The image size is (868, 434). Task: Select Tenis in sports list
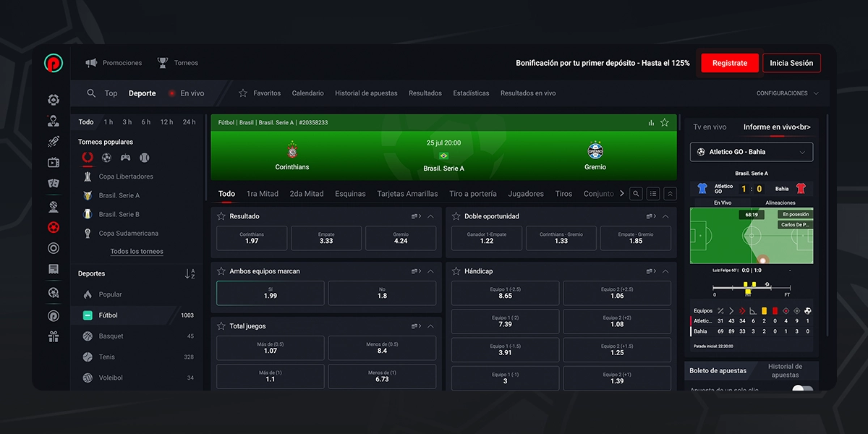click(137, 357)
